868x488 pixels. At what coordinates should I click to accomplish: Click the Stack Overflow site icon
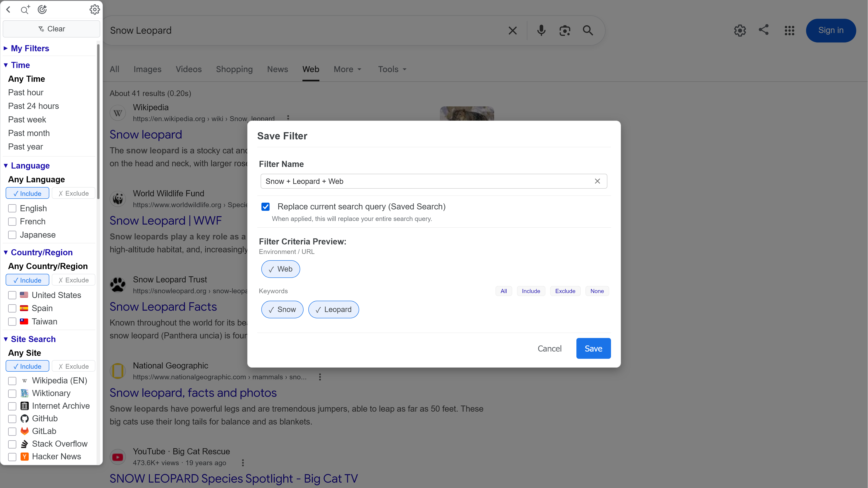pos(25,444)
